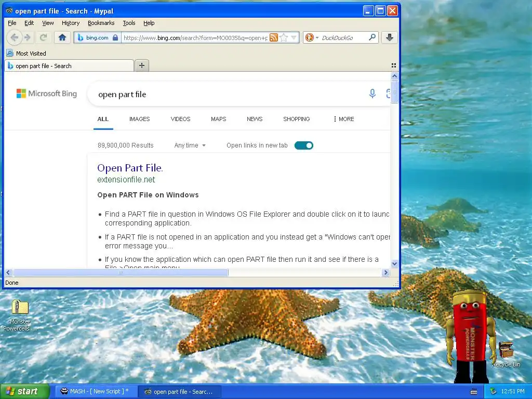Click the magnifying glass search icon
The height and width of the screenshot is (399, 532).
tap(372, 37)
